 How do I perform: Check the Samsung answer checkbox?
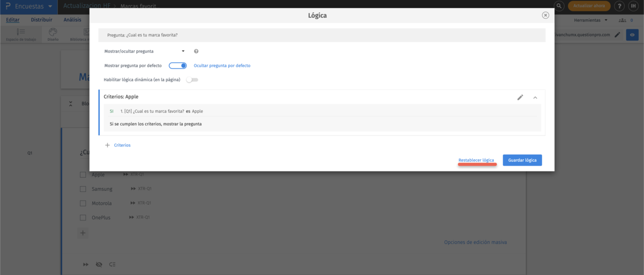(x=83, y=189)
